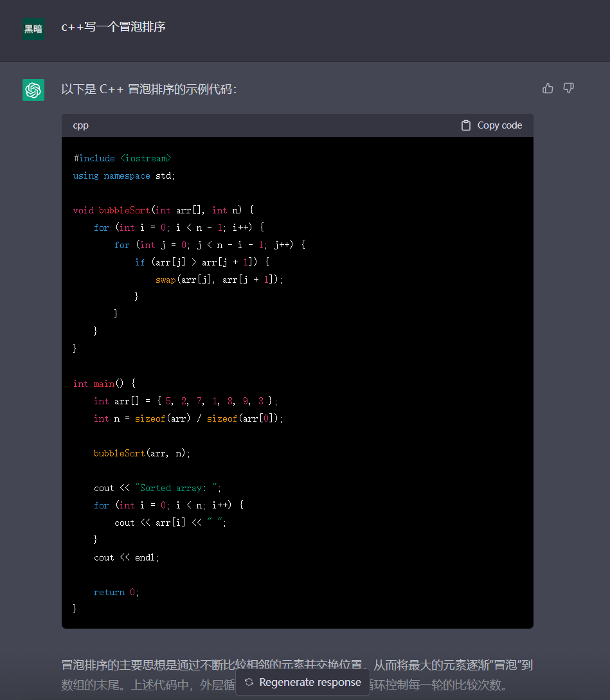Click the void bubbleSort function signature line

[163, 210]
